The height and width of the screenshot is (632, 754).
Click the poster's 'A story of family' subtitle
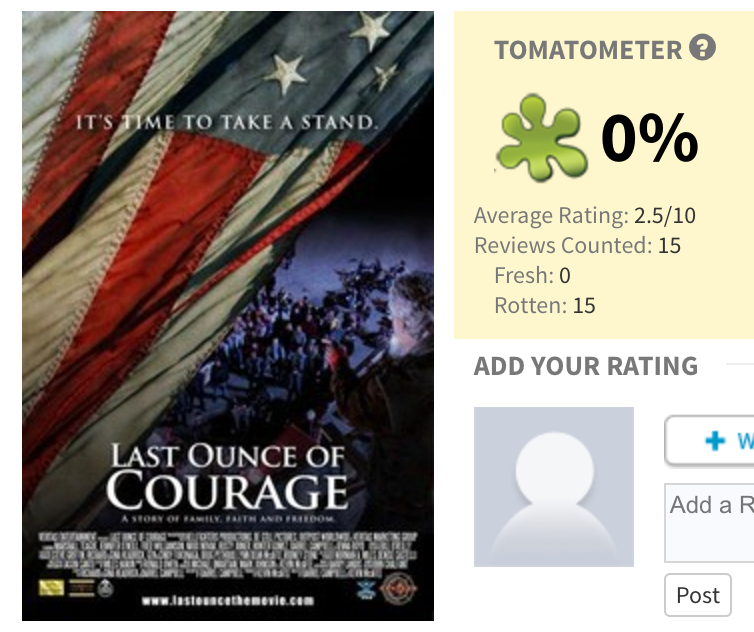[228, 521]
